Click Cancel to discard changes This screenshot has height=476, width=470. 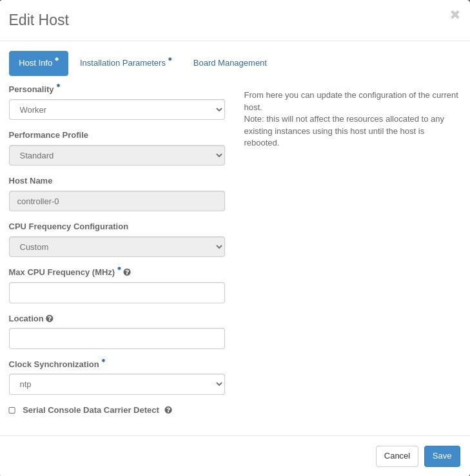coord(397,456)
